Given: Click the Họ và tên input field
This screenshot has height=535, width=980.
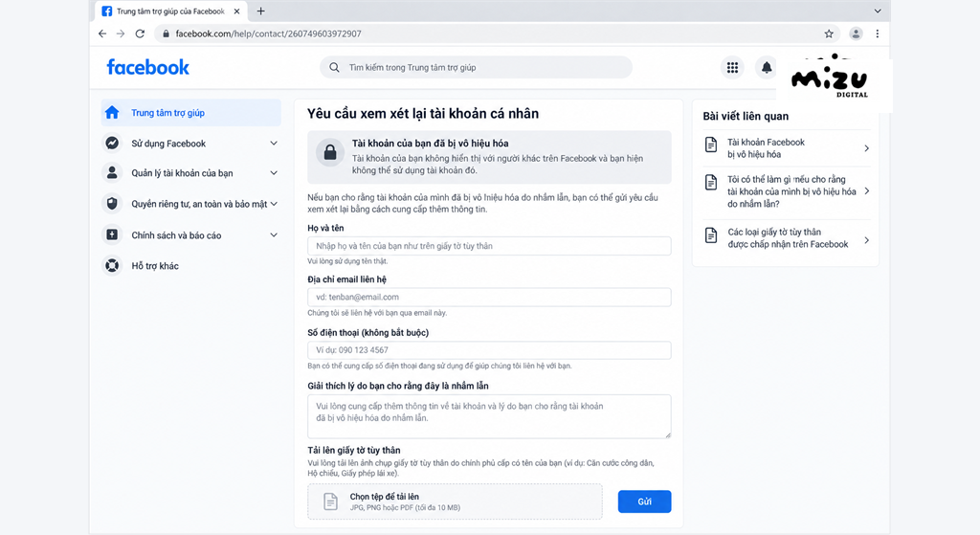Looking at the screenshot, I should tap(489, 246).
